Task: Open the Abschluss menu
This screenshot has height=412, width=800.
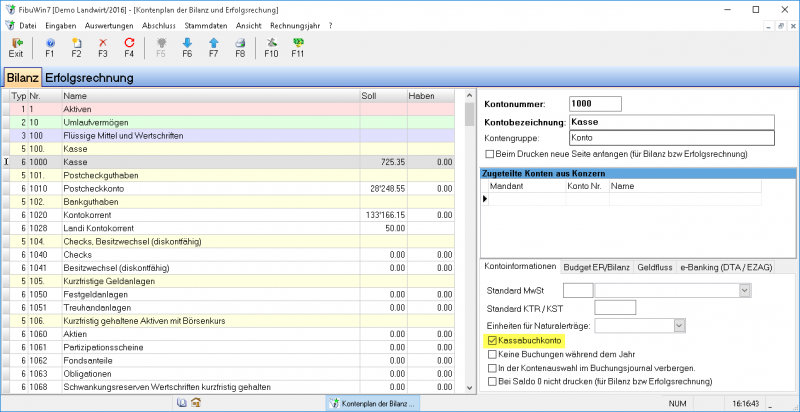Action: [x=159, y=25]
